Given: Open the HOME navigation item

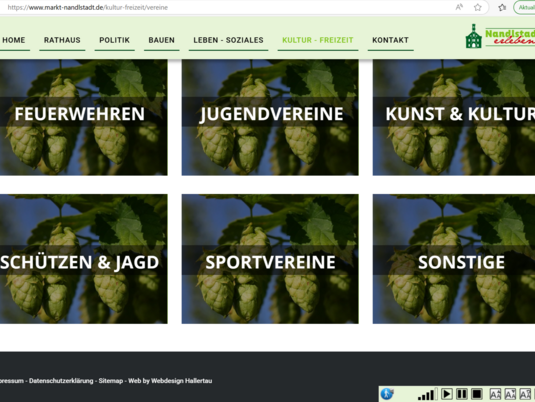Looking at the screenshot, I should pos(14,40).
